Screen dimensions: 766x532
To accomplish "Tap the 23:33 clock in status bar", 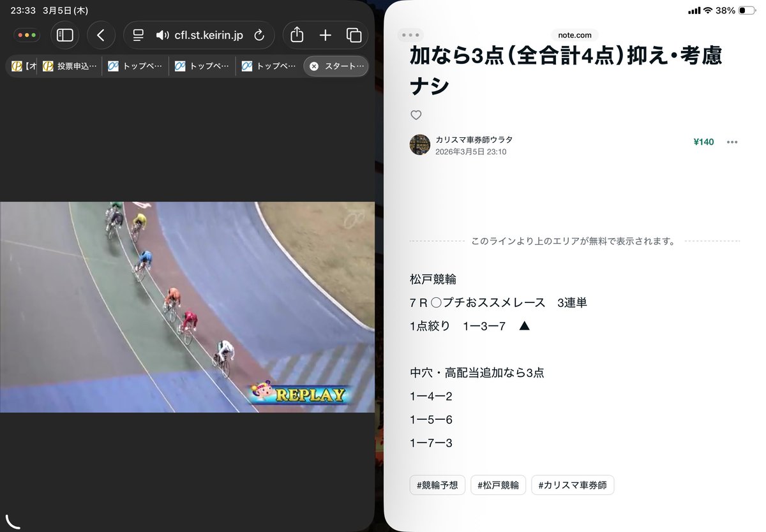I will point(23,11).
